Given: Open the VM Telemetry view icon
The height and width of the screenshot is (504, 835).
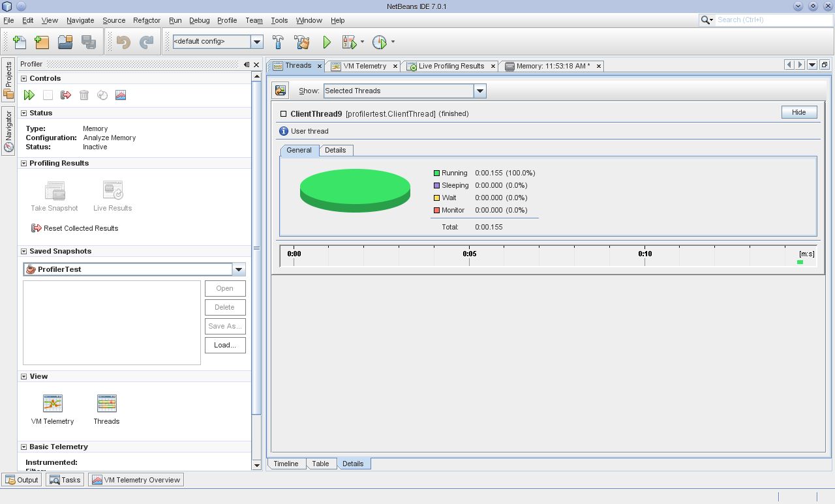Looking at the screenshot, I should 53,404.
